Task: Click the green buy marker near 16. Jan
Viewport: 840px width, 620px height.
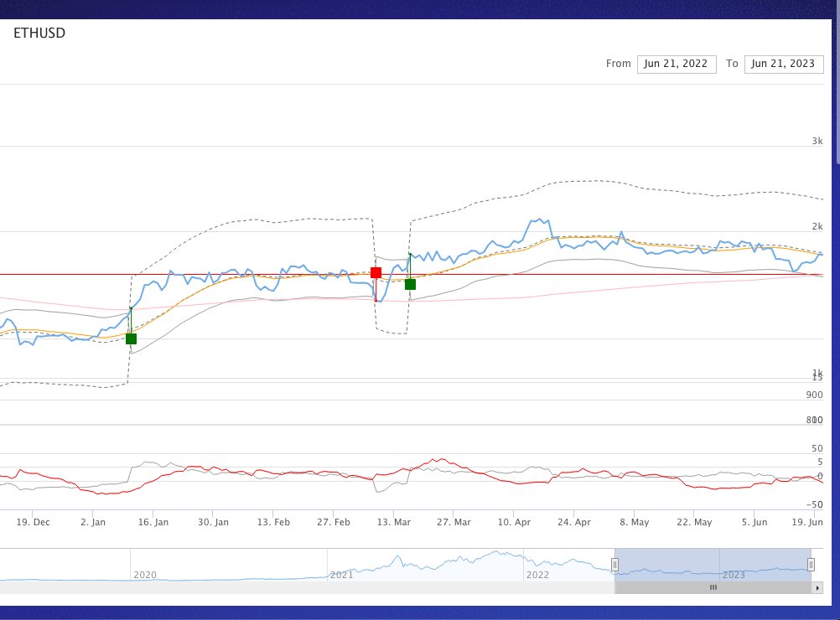Action: (x=131, y=338)
